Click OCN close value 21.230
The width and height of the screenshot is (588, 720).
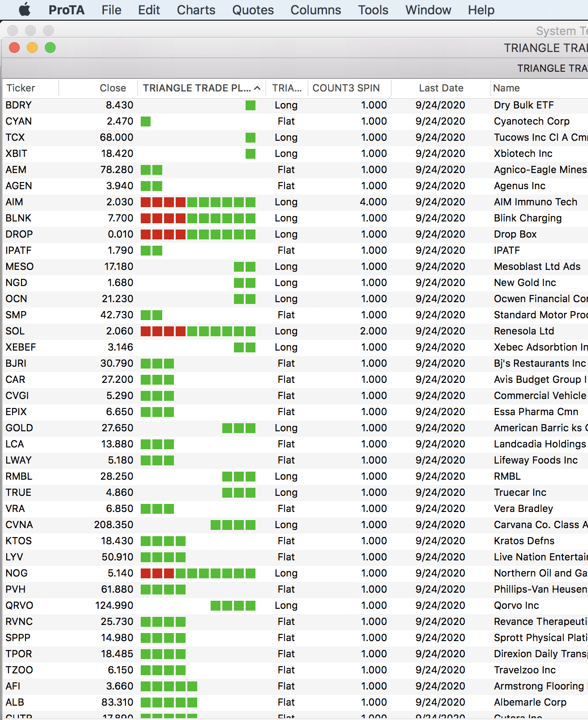[117, 299]
